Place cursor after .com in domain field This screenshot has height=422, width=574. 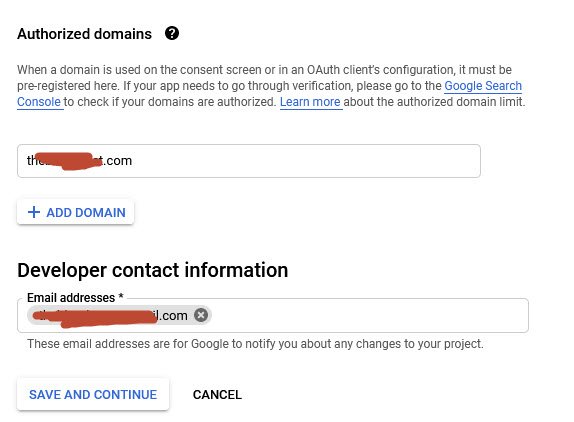(133, 161)
